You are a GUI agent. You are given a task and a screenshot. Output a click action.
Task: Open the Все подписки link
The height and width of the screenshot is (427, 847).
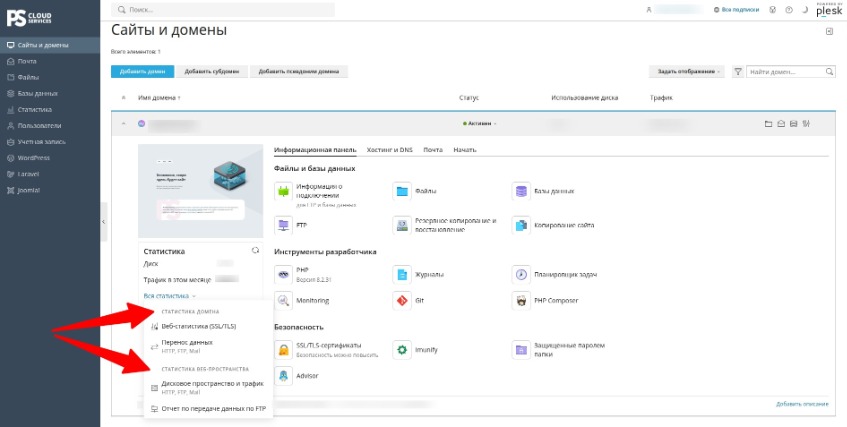pyautogui.click(x=737, y=10)
